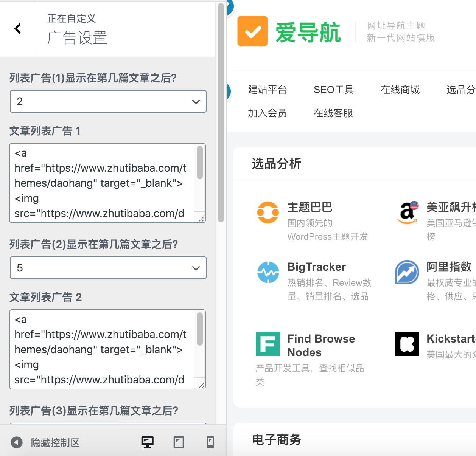Image resolution: width=476 pixels, height=456 pixels.
Task: Open 在线客服 in the navigation menu
Action: coord(333,113)
